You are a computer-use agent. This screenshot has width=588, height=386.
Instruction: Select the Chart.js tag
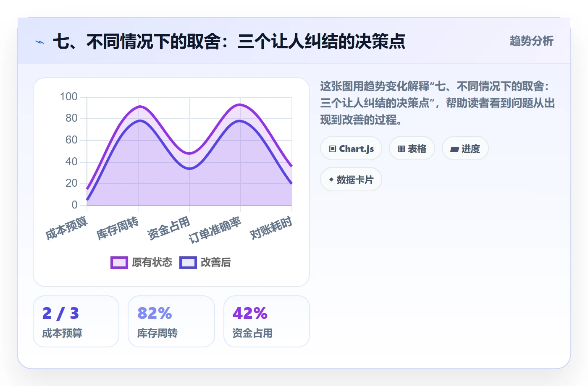351,149
